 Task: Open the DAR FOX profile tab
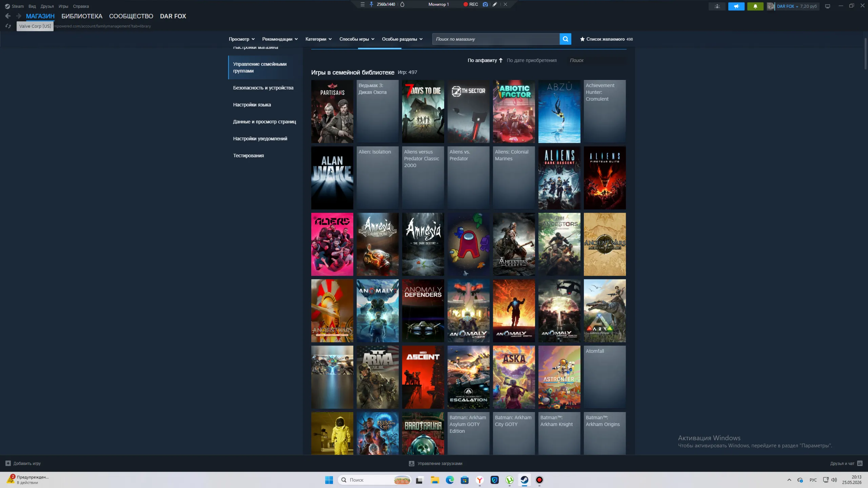click(173, 16)
